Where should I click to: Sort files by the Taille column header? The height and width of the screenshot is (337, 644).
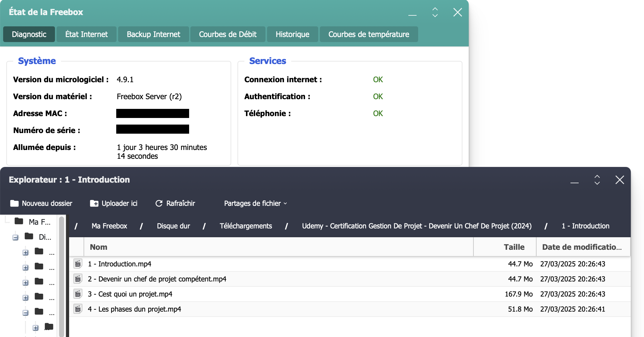tap(514, 247)
